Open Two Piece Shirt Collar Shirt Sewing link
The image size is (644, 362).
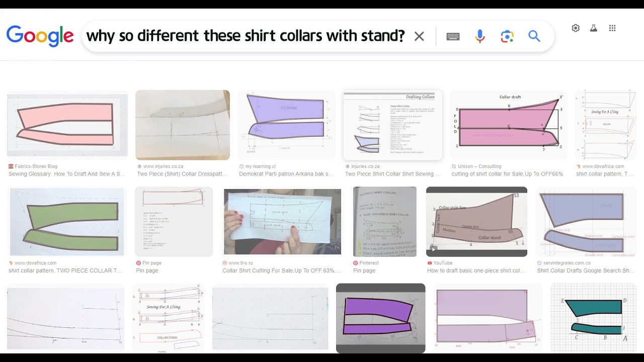coord(392,174)
